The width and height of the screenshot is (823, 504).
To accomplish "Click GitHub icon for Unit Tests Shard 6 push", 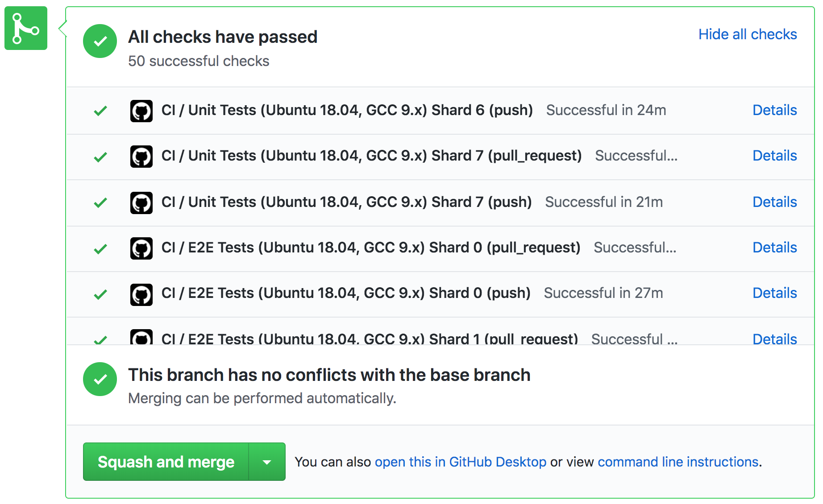I will [141, 111].
